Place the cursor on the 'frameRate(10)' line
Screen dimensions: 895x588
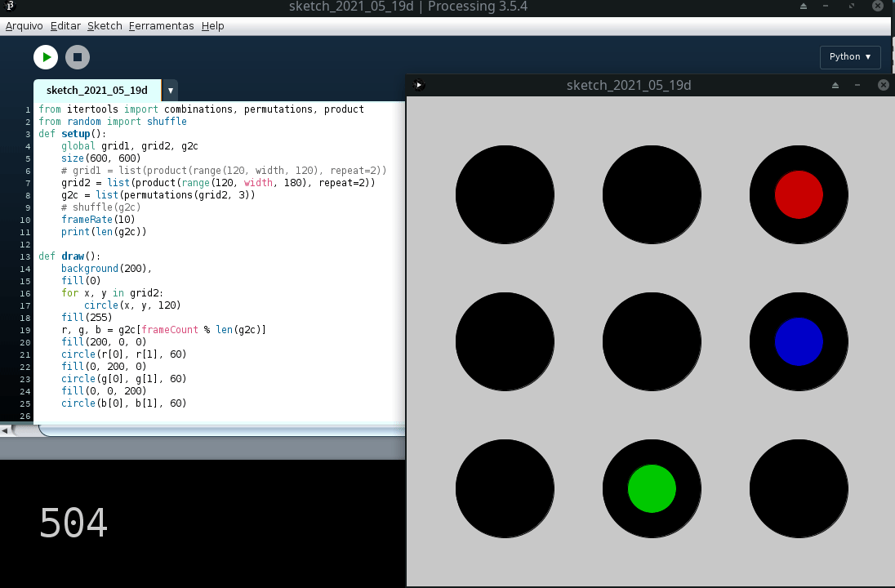click(x=98, y=219)
